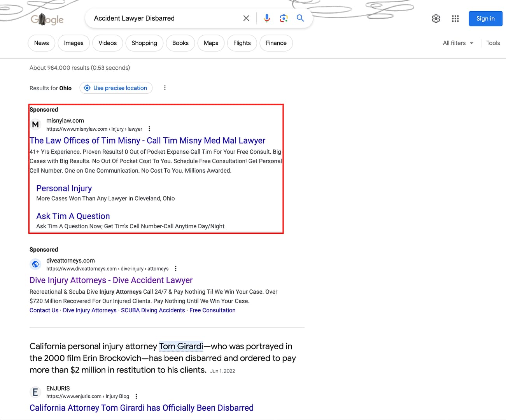This screenshot has width=506, height=420.
Task: Select the Flights filter
Action: [242, 43]
